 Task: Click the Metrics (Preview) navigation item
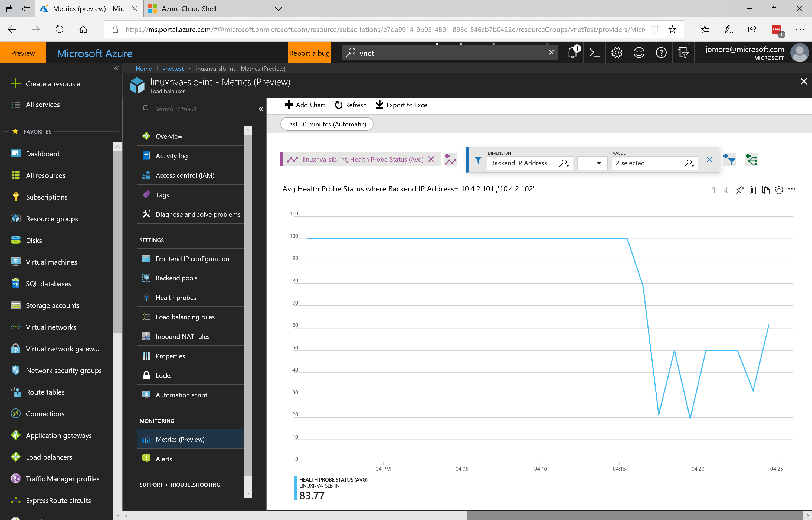click(179, 439)
